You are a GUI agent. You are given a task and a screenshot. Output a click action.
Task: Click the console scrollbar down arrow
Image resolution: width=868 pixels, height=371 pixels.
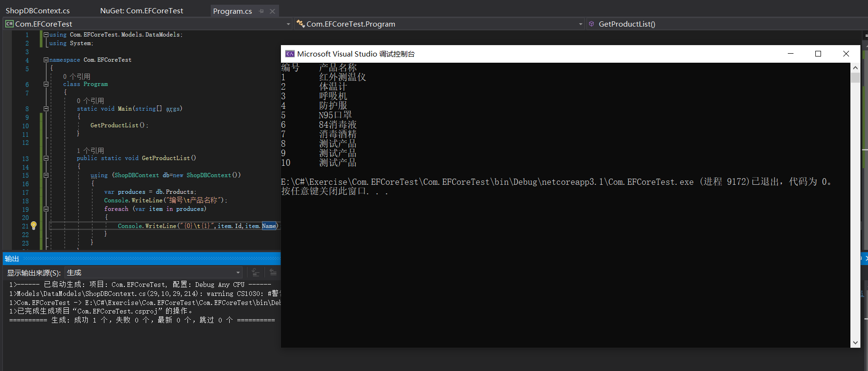coord(855,342)
